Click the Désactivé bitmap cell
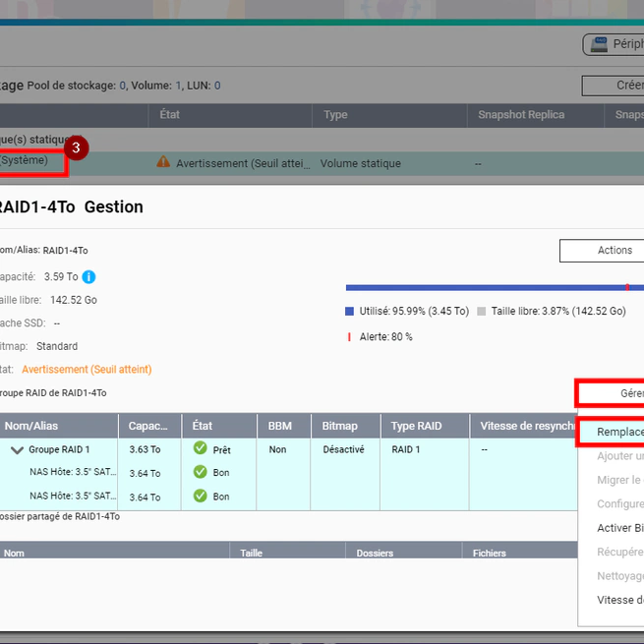 pyautogui.click(x=343, y=449)
